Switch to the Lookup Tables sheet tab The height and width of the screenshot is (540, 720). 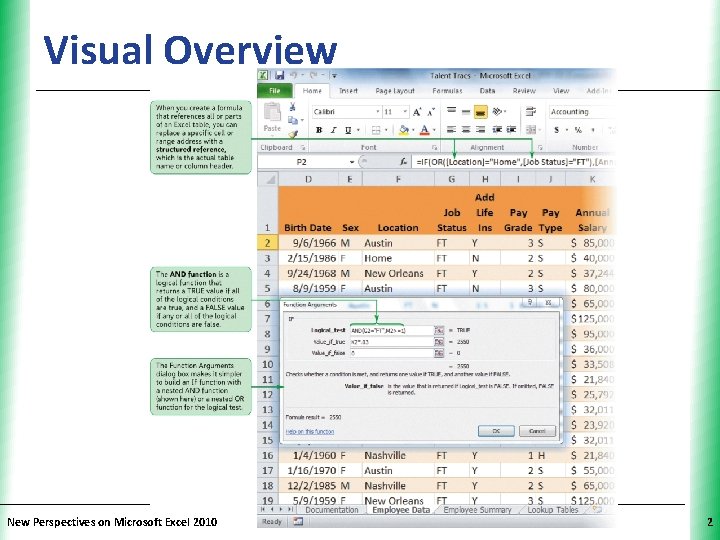click(552, 510)
